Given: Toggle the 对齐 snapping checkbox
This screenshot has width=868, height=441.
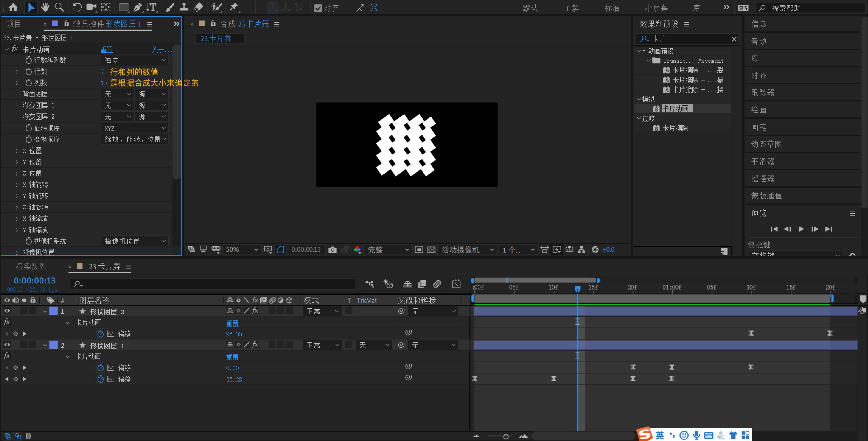Looking at the screenshot, I should [x=318, y=8].
